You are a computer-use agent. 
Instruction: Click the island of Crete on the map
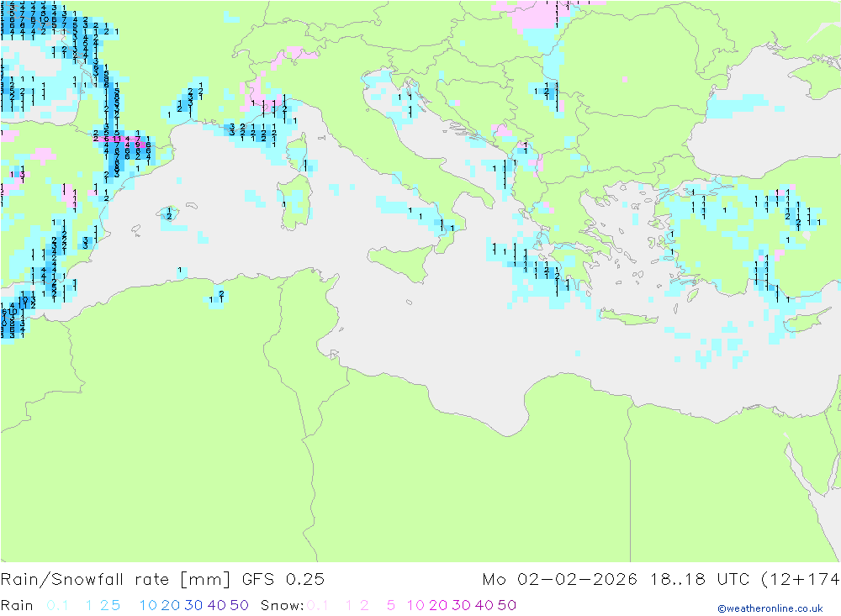pos(628,317)
